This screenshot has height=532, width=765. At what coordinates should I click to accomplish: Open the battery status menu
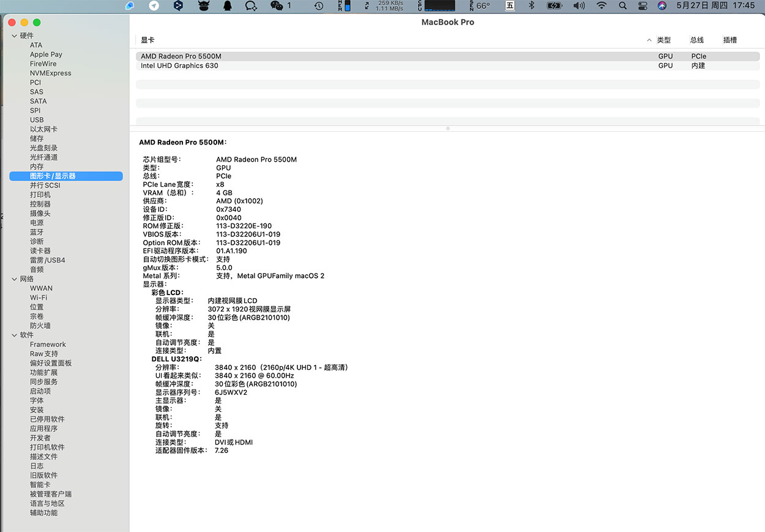(x=554, y=6)
